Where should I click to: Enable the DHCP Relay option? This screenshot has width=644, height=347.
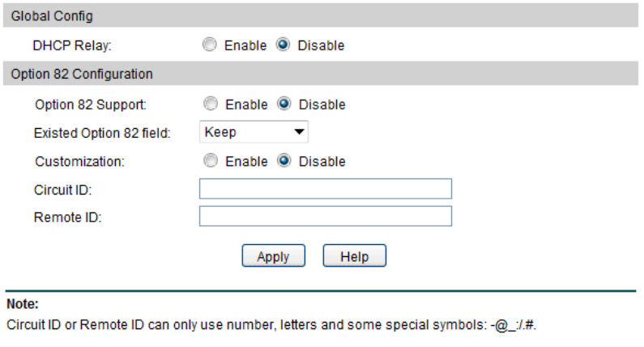point(210,46)
